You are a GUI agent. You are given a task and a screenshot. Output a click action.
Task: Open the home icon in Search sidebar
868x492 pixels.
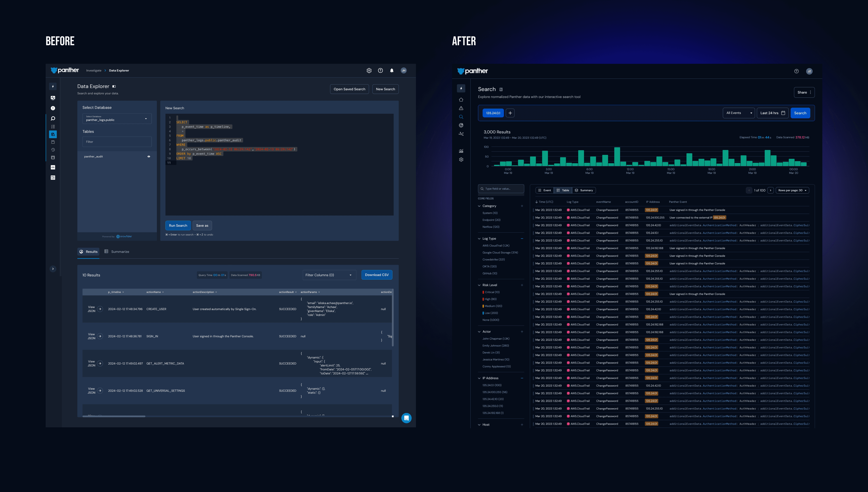point(461,100)
